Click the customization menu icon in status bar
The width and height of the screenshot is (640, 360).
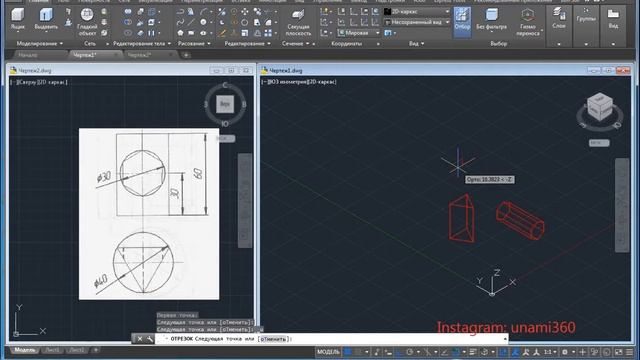[630, 352]
